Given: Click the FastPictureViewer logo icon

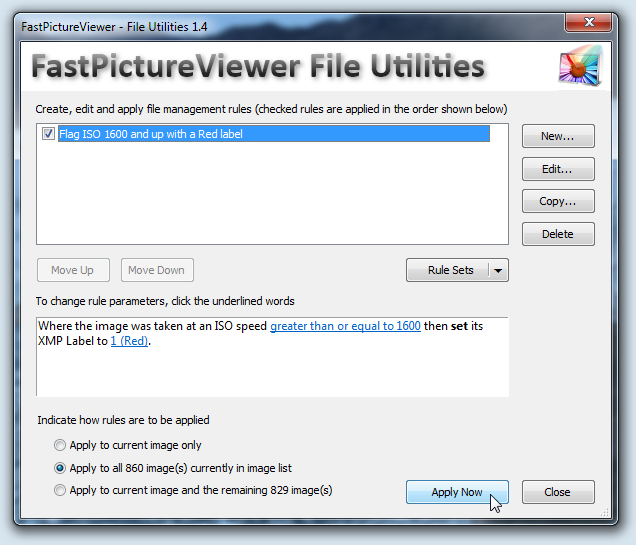Looking at the screenshot, I should click(x=580, y=66).
